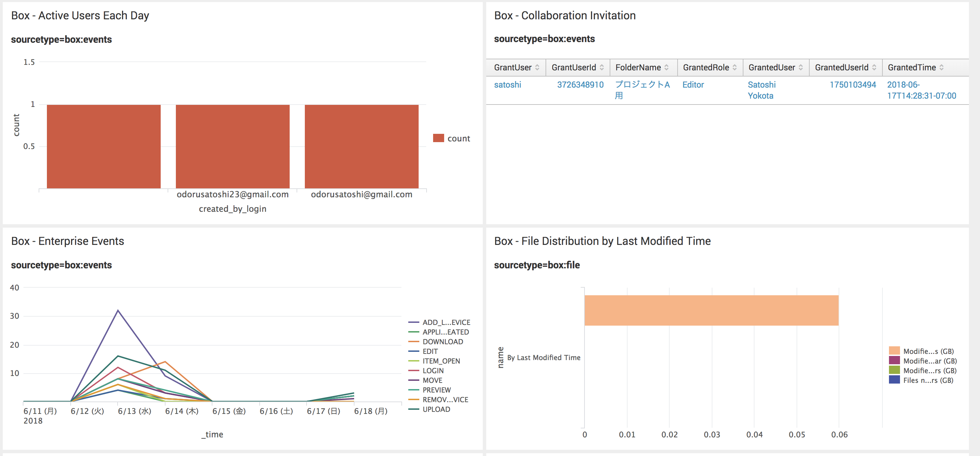Click the sort icon on GrantUserId column
The image size is (980, 456).
click(601, 67)
